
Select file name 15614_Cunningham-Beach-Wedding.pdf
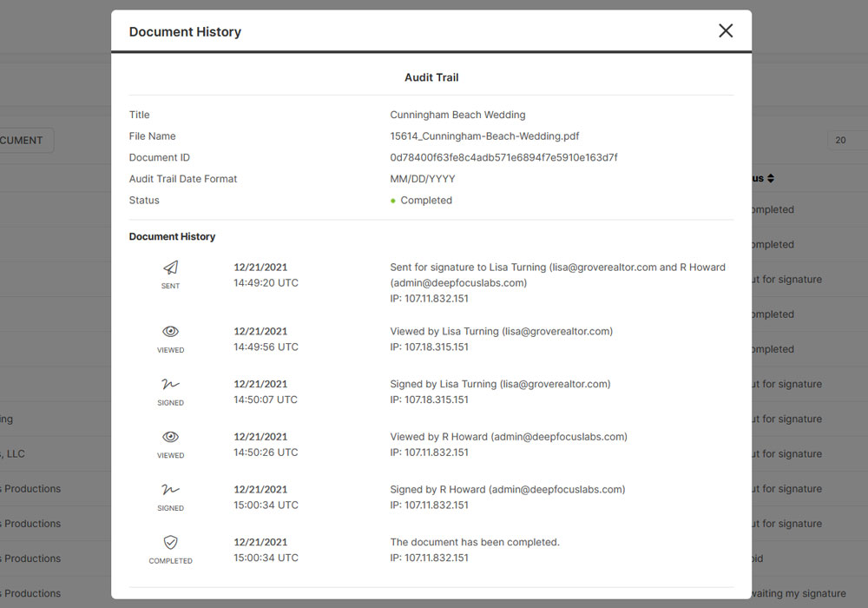484,136
